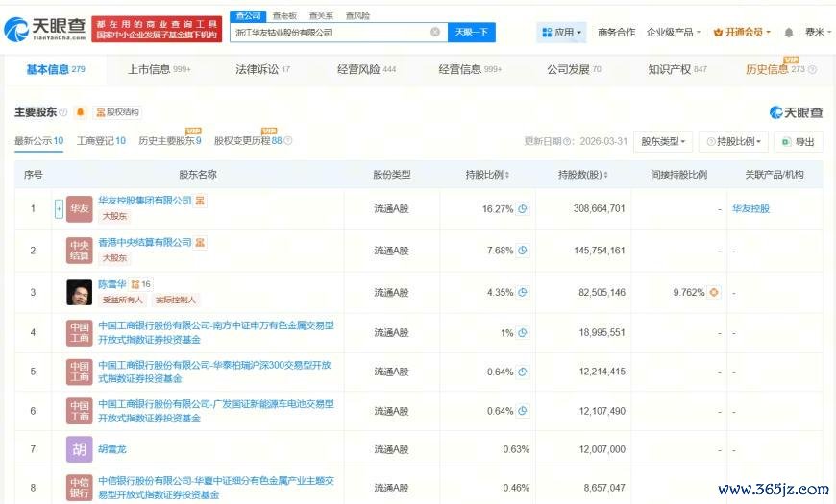Click the 中信银行 logo badge in row 8
The image size is (836, 504).
click(x=79, y=488)
